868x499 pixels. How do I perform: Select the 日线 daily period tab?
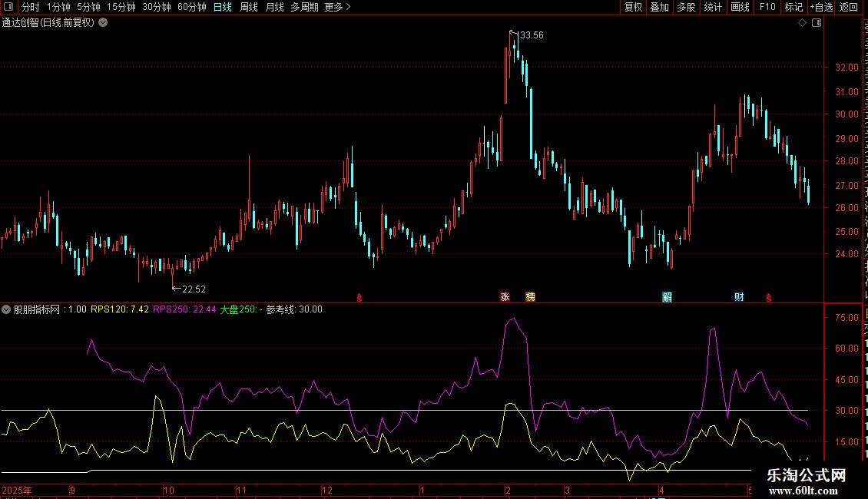(x=223, y=7)
